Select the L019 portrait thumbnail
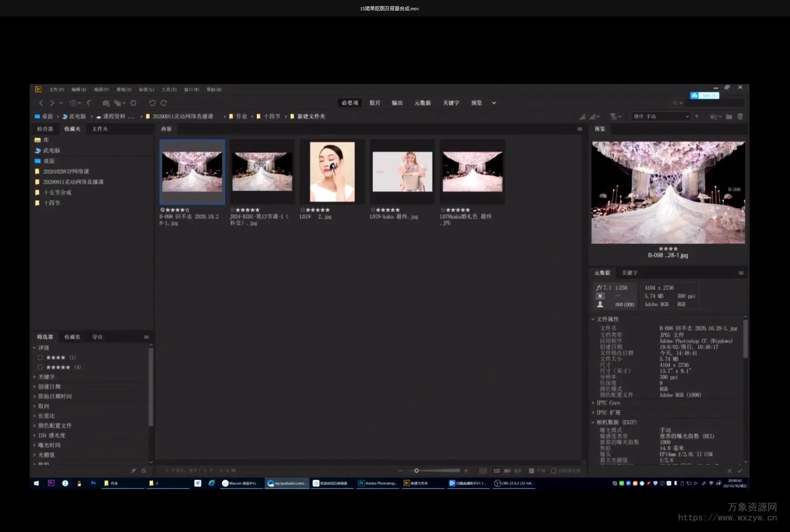790x532 pixels. 332,172
